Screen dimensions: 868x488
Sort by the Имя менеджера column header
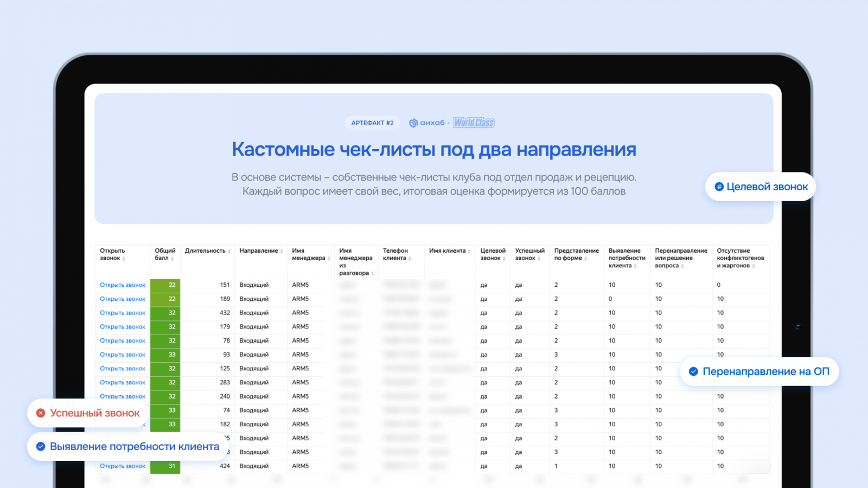click(x=329, y=259)
